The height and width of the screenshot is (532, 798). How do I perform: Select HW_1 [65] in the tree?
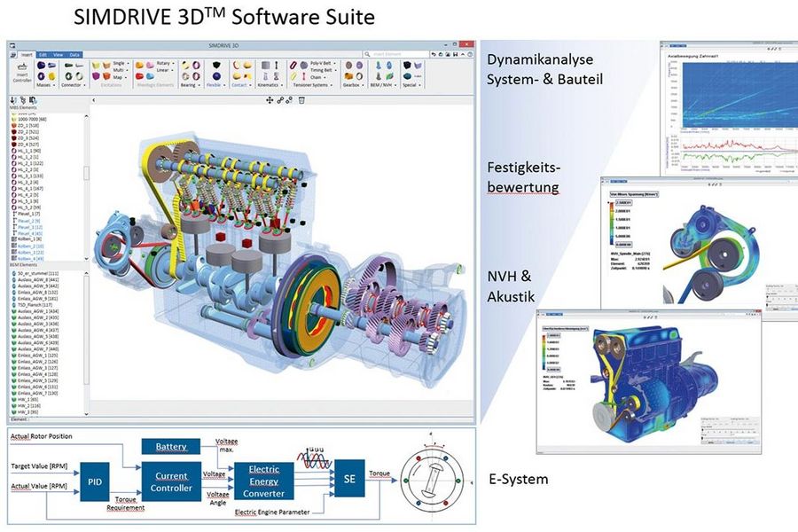pyautogui.click(x=26, y=400)
